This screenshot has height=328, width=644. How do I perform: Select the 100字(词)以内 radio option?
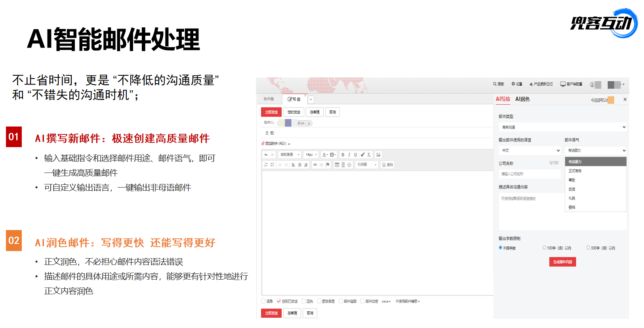(544, 248)
